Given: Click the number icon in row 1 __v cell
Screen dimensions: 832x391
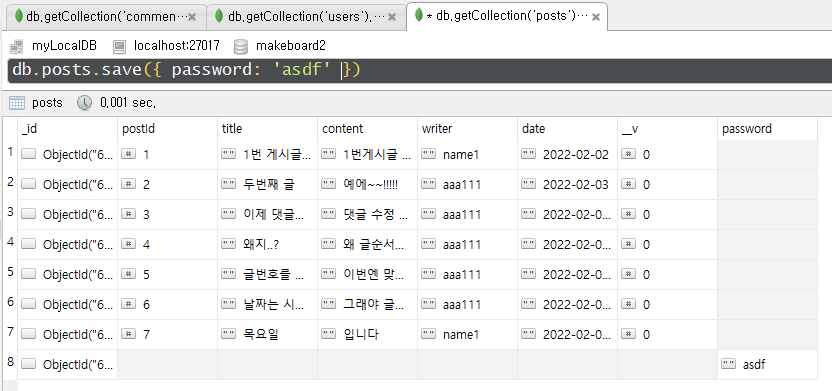Looking at the screenshot, I should point(629,154).
